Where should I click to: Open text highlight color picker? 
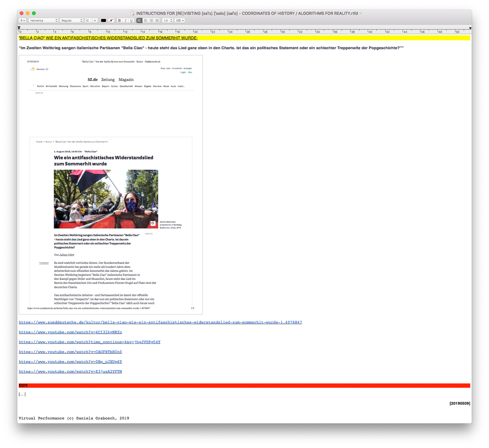click(111, 21)
